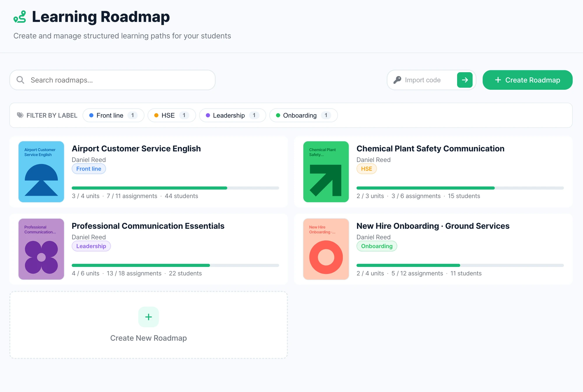Click the Learning Roadmap page title
This screenshot has width=583, height=392.
(x=101, y=17)
